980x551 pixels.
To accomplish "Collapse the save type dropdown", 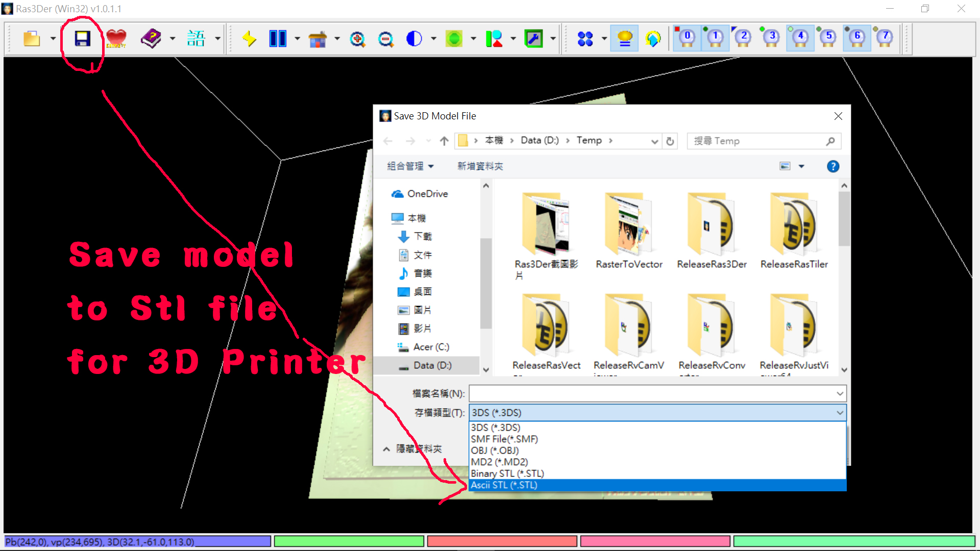I will click(x=840, y=413).
